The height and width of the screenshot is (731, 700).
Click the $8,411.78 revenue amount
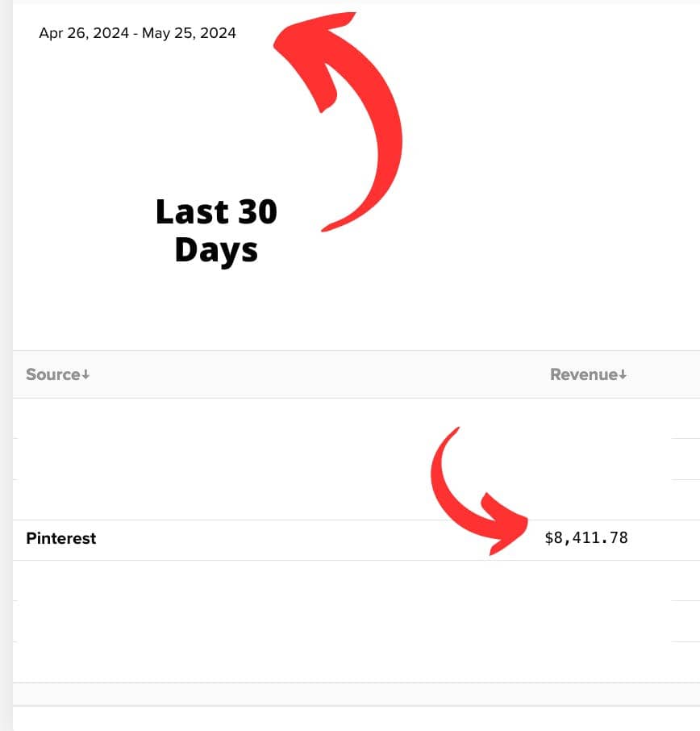pyautogui.click(x=586, y=537)
